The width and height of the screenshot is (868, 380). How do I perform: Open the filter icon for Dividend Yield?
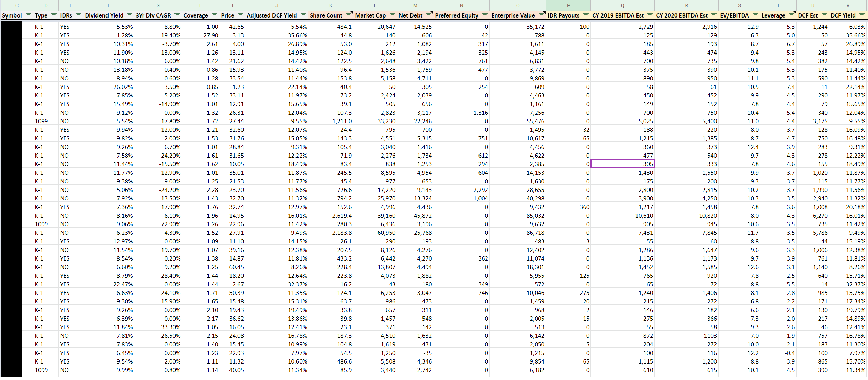129,15
